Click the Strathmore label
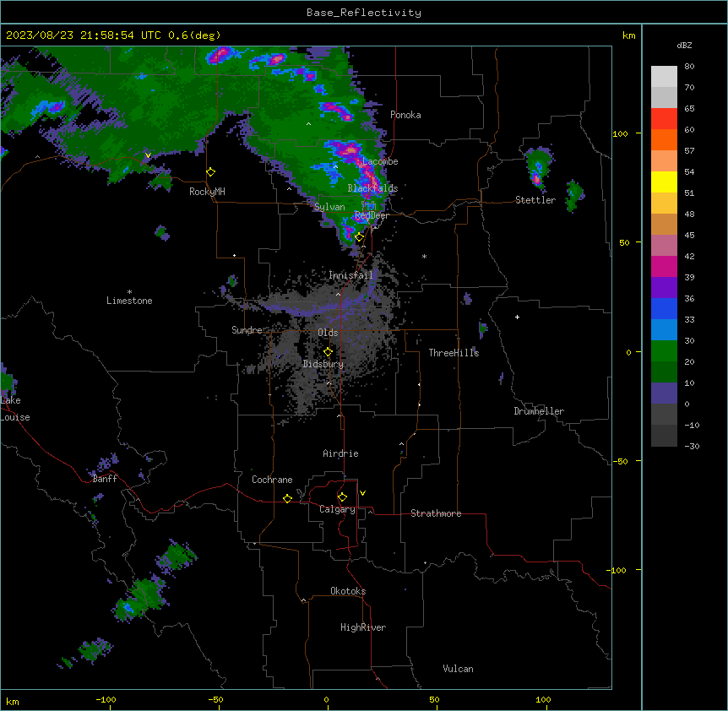 (x=436, y=513)
